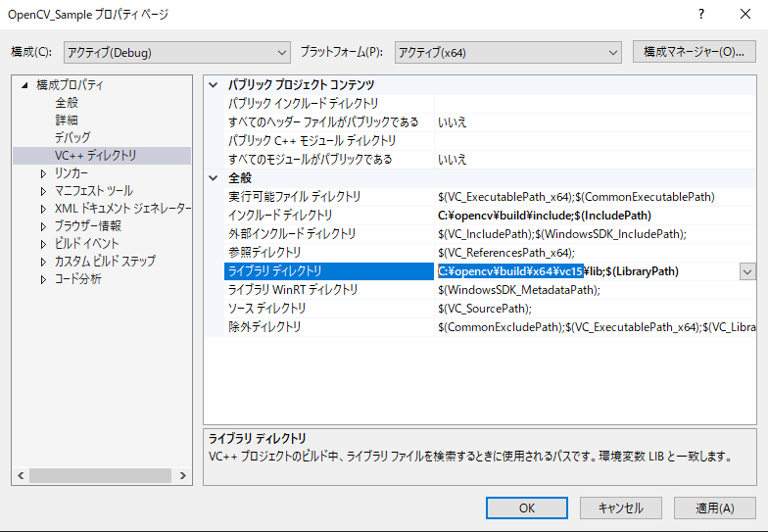Select 除外ディレクトリ property row
768x532 pixels.
point(490,327)
